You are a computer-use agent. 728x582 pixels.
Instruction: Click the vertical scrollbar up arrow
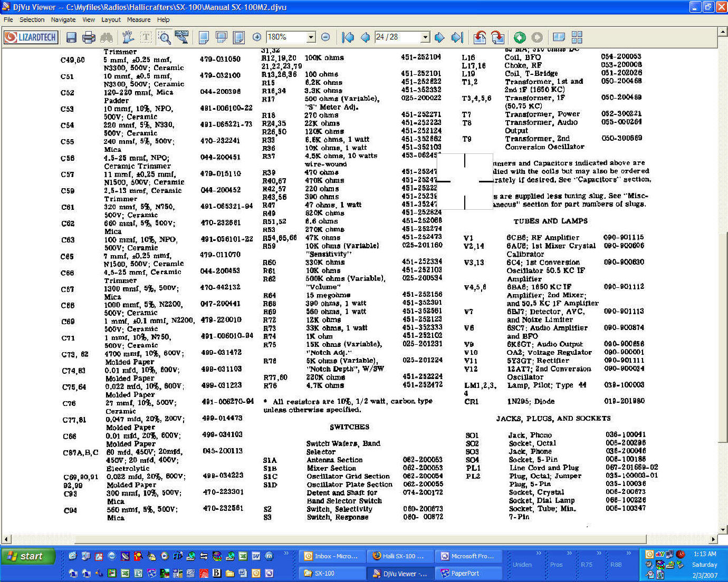[723, 32]
